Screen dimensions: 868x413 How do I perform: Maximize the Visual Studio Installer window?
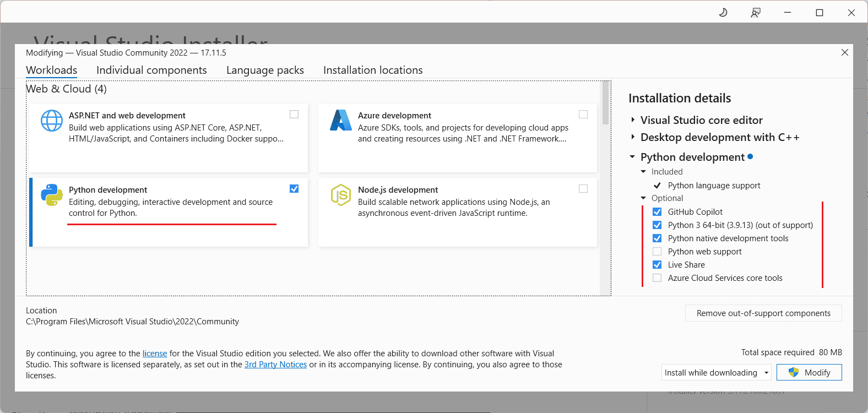[x=820, y=12]
